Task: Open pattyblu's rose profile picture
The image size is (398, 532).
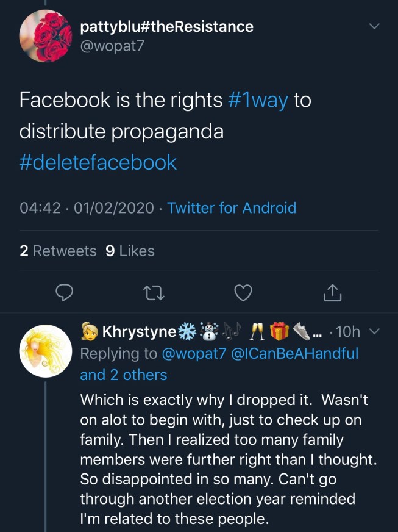Action: (x=46, y=36)
